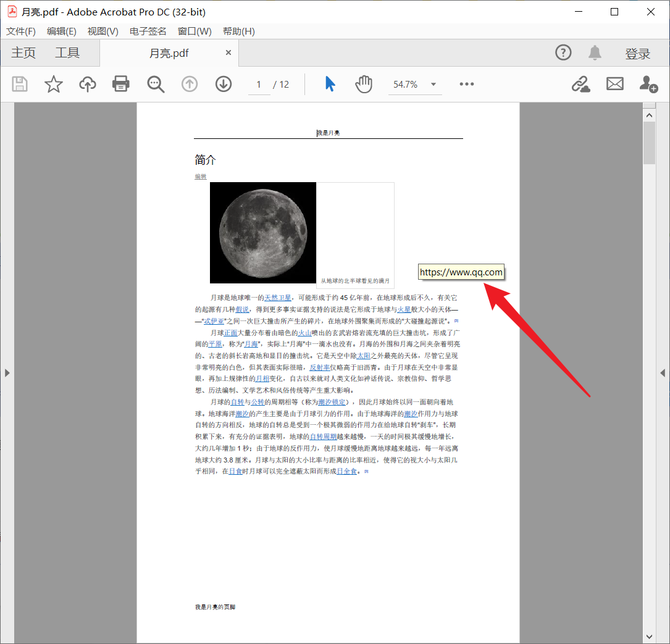Activate the Marquee Zoom tool
The width and height of the screenshot is (670, 644).
coord(155,84)
